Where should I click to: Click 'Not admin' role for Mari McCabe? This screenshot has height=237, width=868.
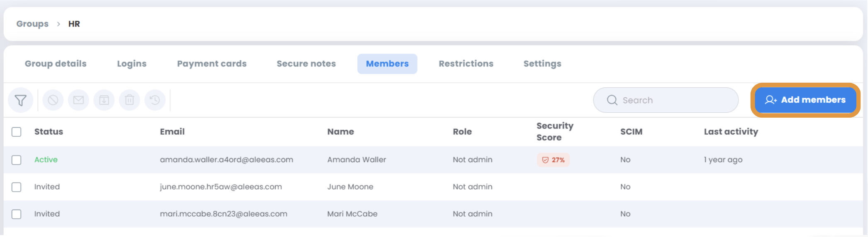(473, 214)
